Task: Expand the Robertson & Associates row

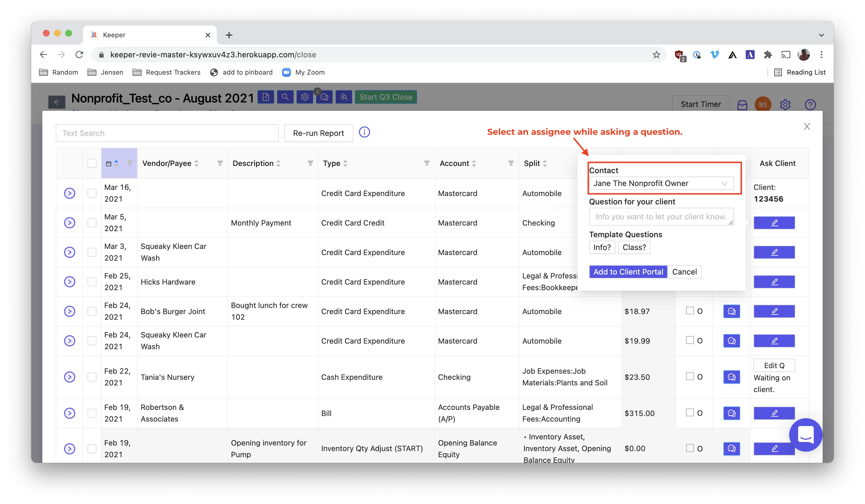Action: pyautogui.click(x=70, y=413)
